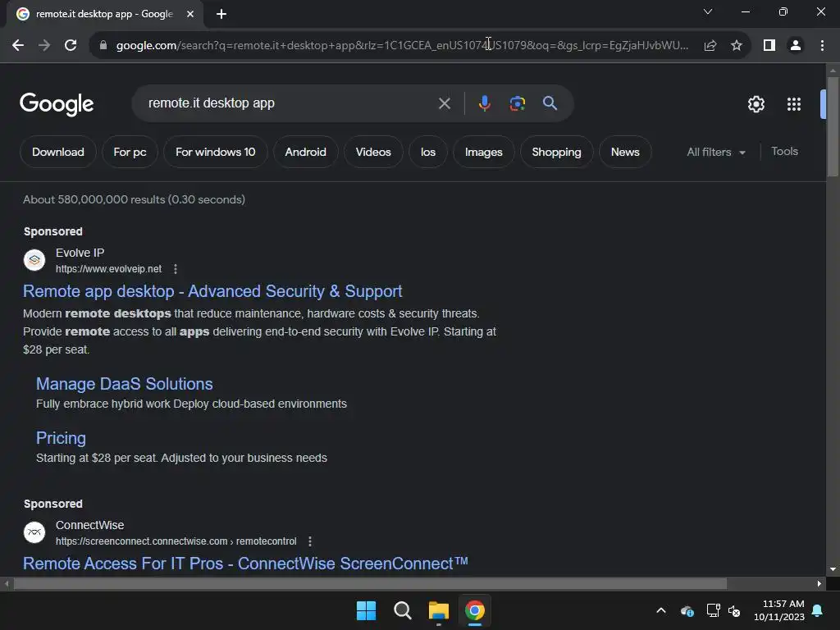The width and height of the screenshot is (840, 630).
Task: Open Windows taskbar search
Action: [402, 610]
